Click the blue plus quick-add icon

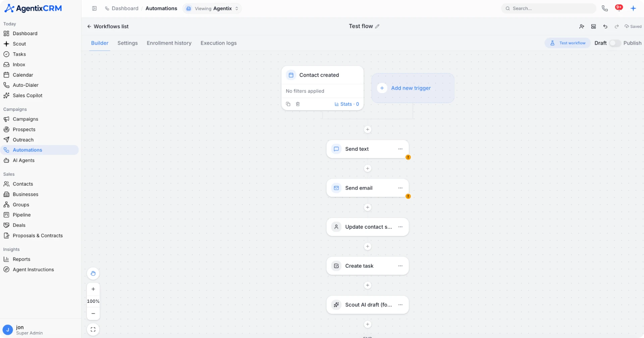click(x=633, y=8)
